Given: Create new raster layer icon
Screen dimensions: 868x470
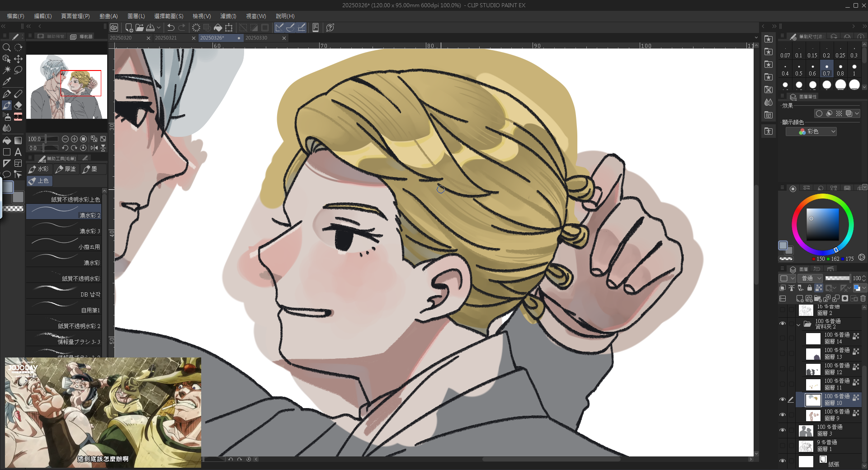Looking at the screenshot, I should 800,298.
